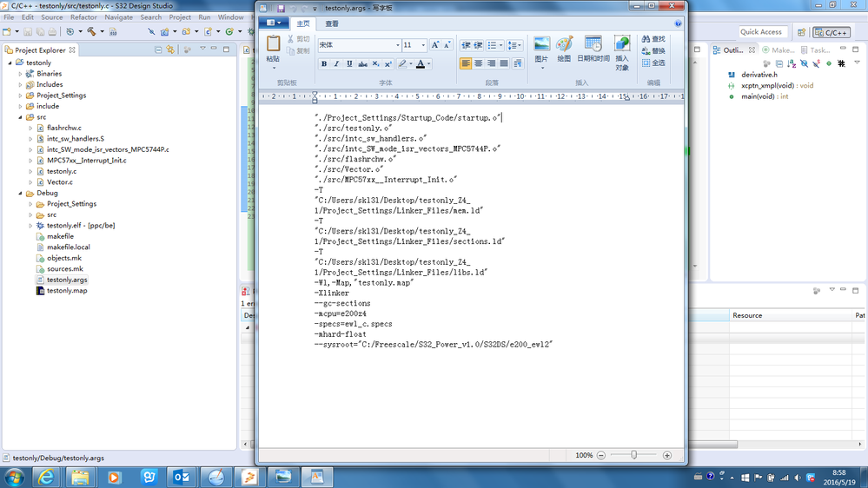
Task: Click zoom out minus button in WordPad
Action: click(600, 455)
